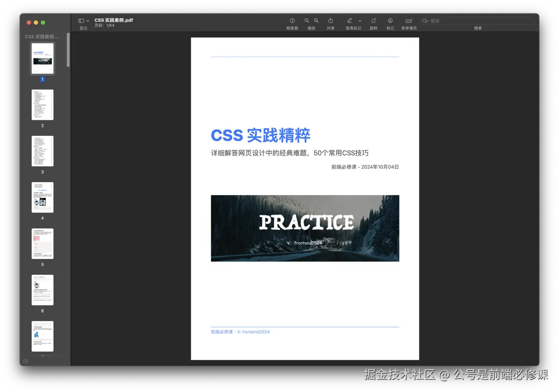Select page 4 thumbnail in sidebar
Screen dimensions: 559x392
(42, 197)
